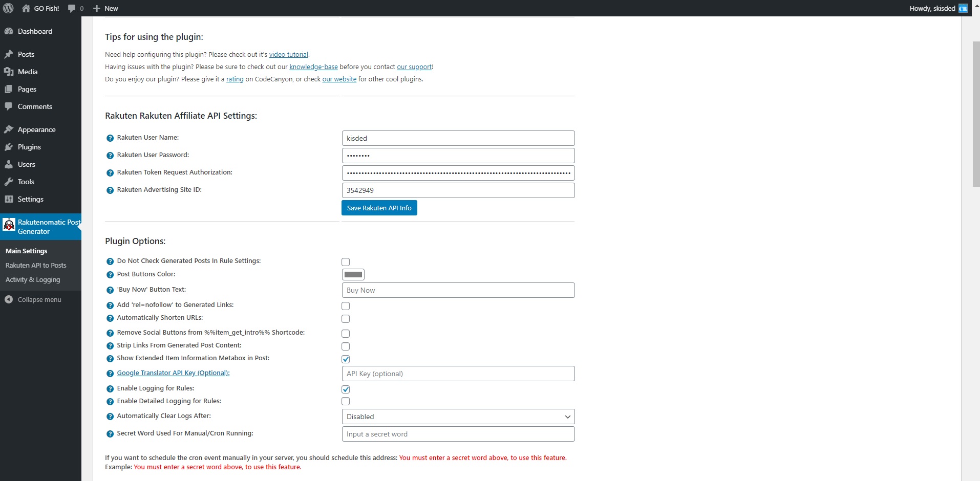The height and width of the screenshot is (481, 980).
Task: Toggle Automatically Shorten URLs checkbox
Action: (346, 319)
